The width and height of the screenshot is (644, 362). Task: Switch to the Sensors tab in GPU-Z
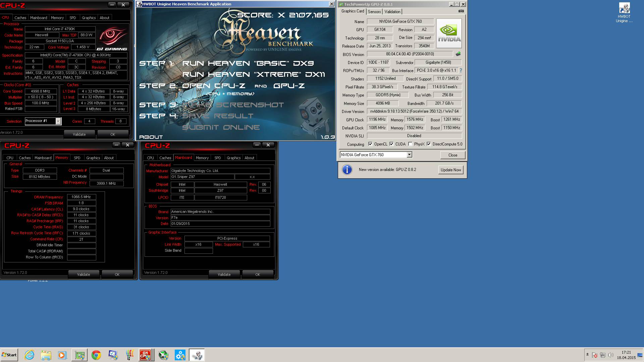tap(374, 12)
